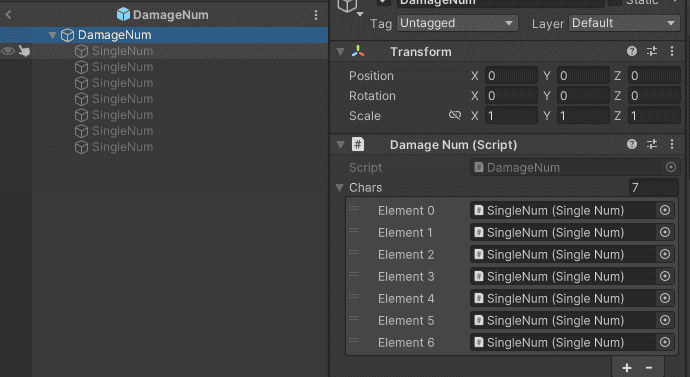Collapse the Chars array foldout
This screenshot has height=377, width=690.
pos(339,188)
